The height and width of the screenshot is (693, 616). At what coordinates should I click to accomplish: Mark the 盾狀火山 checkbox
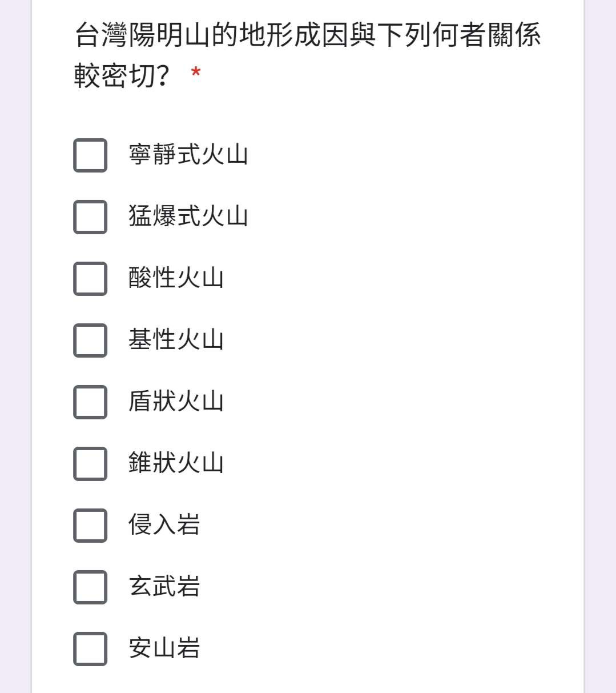tap(90, 402)
